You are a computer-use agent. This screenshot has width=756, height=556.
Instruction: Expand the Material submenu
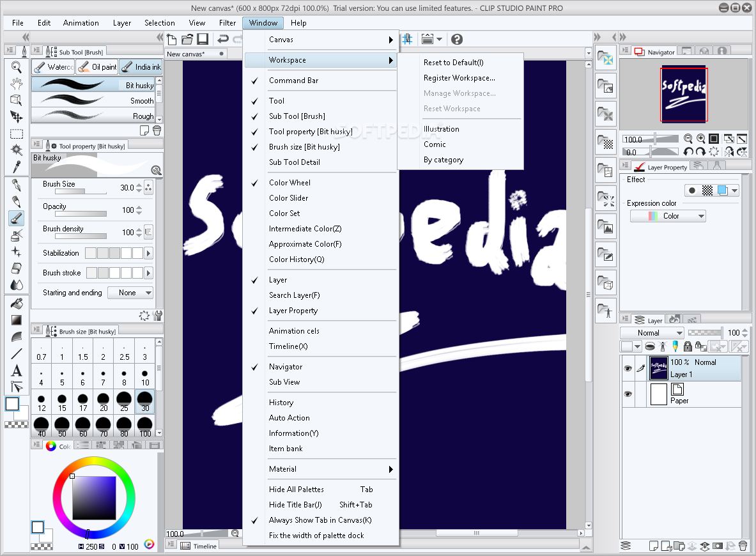click(321, 469)
